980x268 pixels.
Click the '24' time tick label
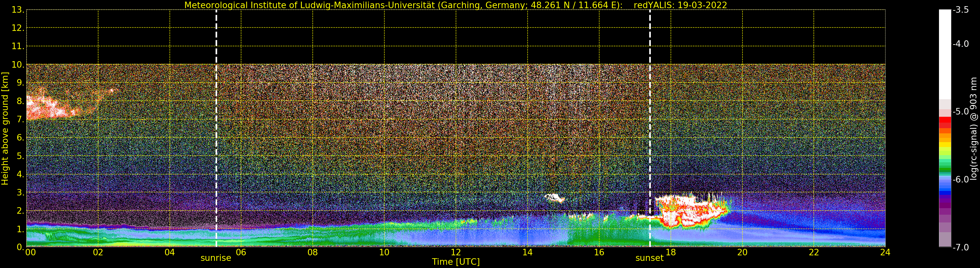(885, 252)
